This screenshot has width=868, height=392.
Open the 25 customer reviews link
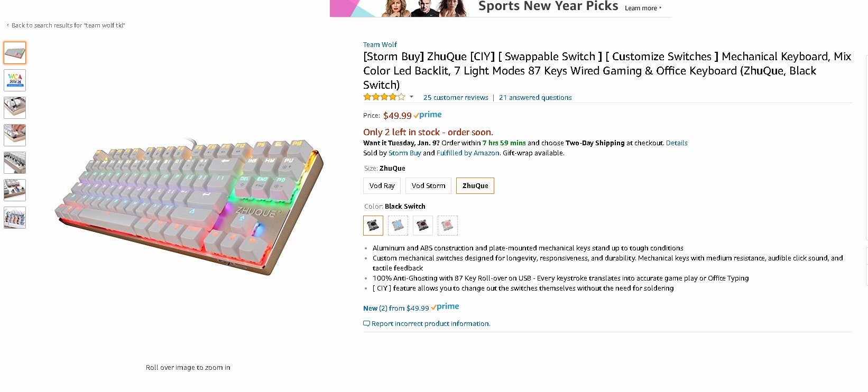pos(456,98)
